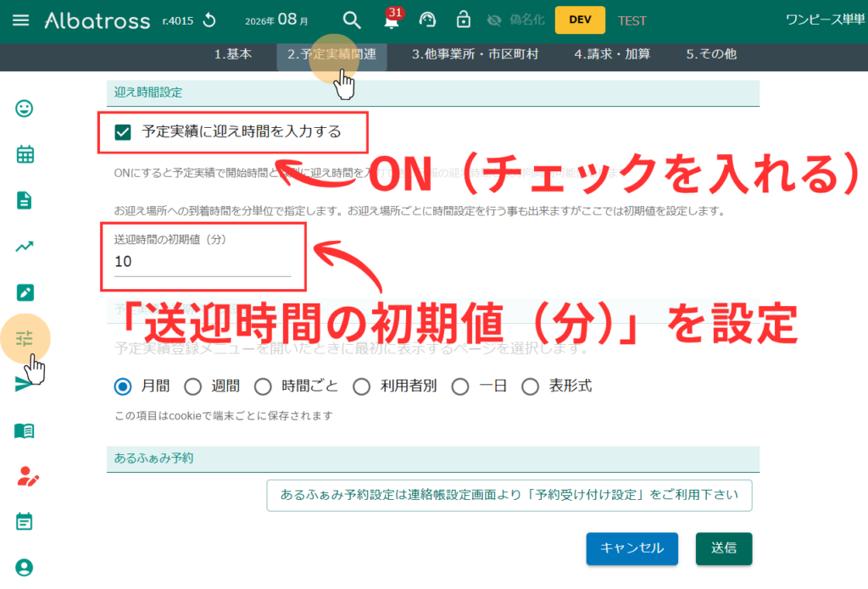The image size is (868, 589).
Task: Click the reload icon next to r.4015
Action: pyautogui.click(x=209, y=21)
